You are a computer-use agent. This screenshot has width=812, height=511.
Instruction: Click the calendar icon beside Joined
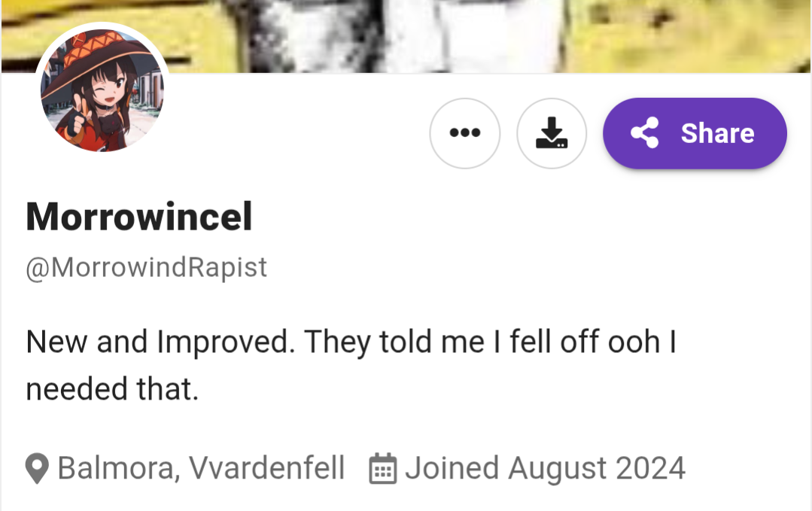pos(383,469)
